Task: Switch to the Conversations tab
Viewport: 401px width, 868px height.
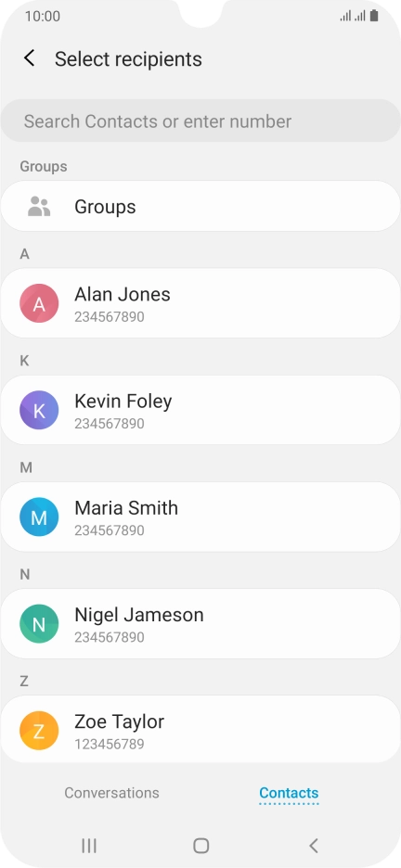Action: (111, 793)
